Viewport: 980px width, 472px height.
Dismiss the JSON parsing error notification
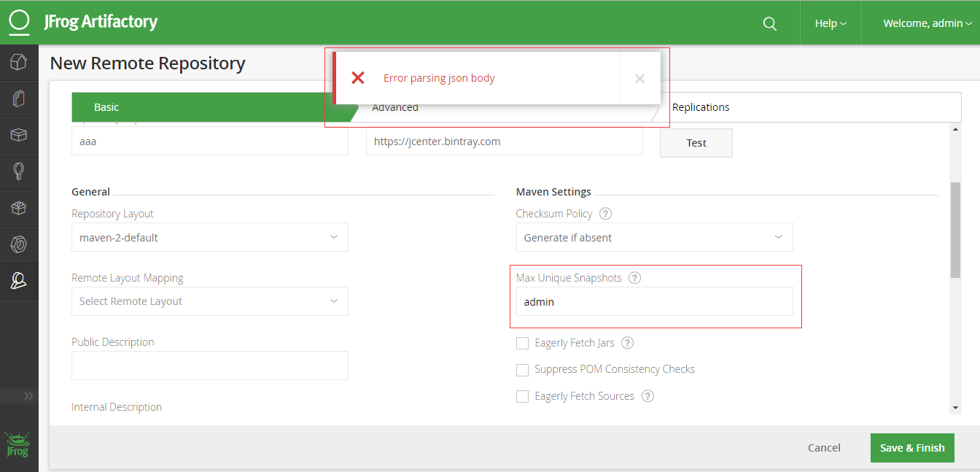(x=639, y=79)
